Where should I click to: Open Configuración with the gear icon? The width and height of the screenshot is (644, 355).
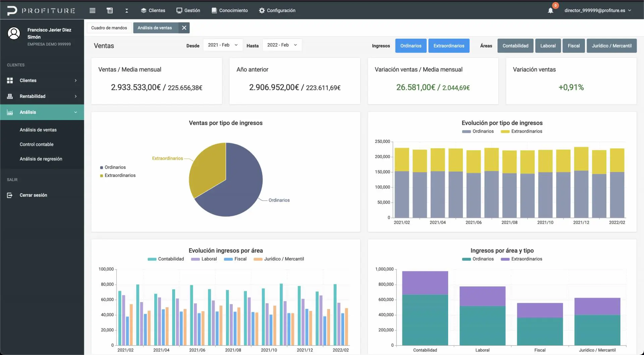tap(262, 10)
